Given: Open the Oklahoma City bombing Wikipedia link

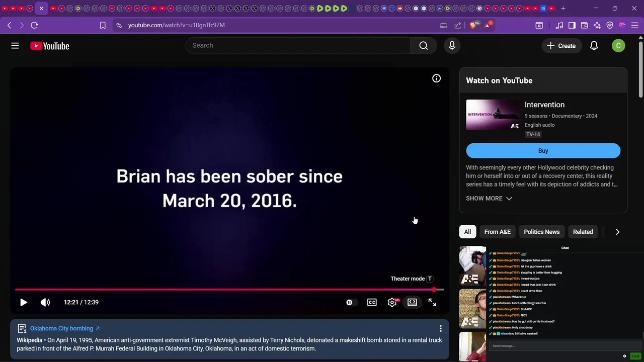Looking at the screenshot, I should (64, 328).
